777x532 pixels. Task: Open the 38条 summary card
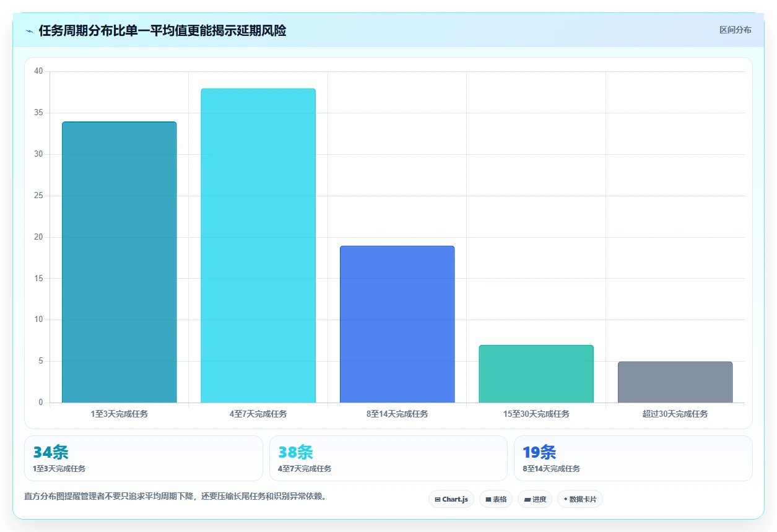coord(388,458)
